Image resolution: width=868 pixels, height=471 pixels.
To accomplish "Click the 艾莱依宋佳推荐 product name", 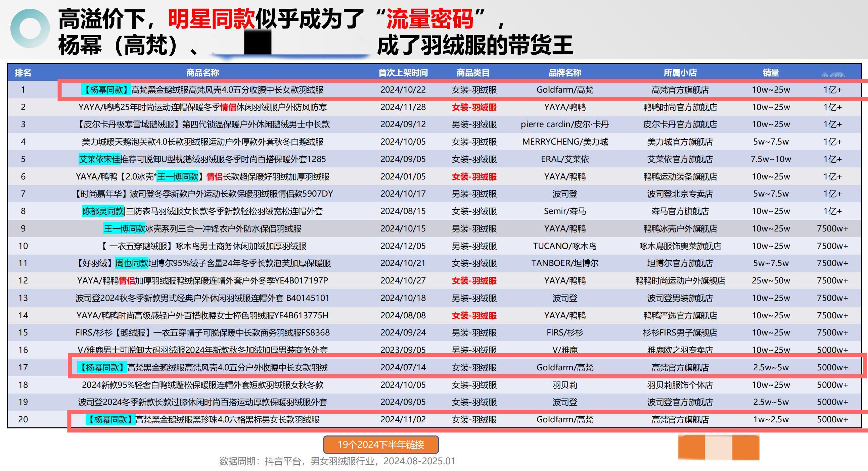I will (202, 159).
